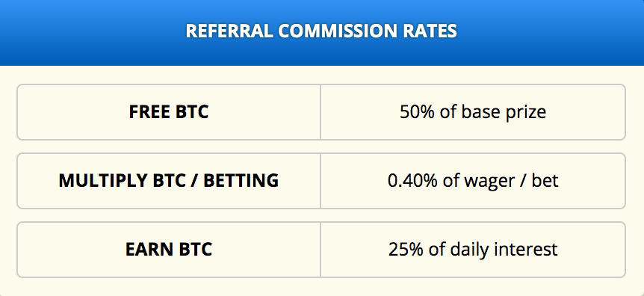Screen dimensions: 644x296
Task: Click the "25% of daily interest" cell
Action: click(473, 250)
